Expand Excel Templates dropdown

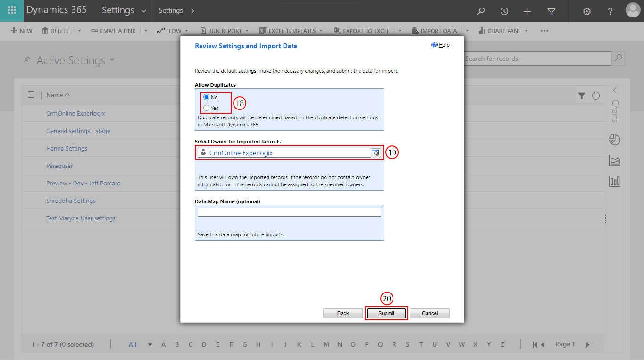pyautogui.click(x=321, y=31)
